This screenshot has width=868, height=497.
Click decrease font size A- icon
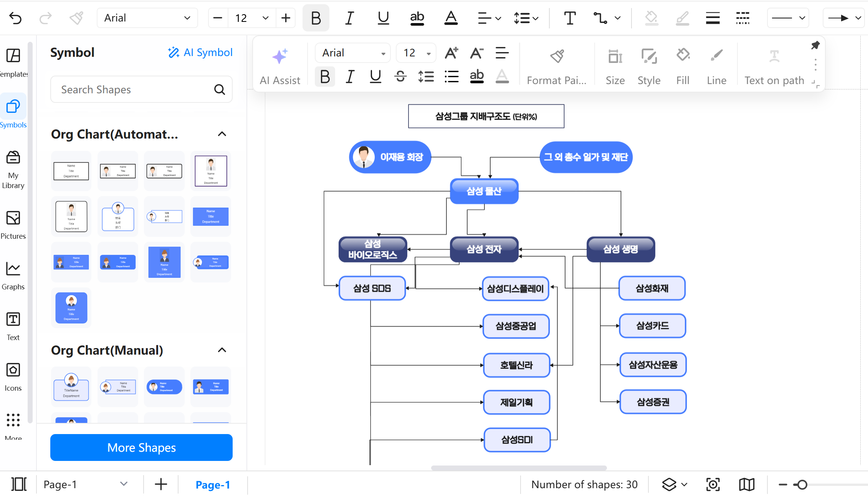point(476,53)
